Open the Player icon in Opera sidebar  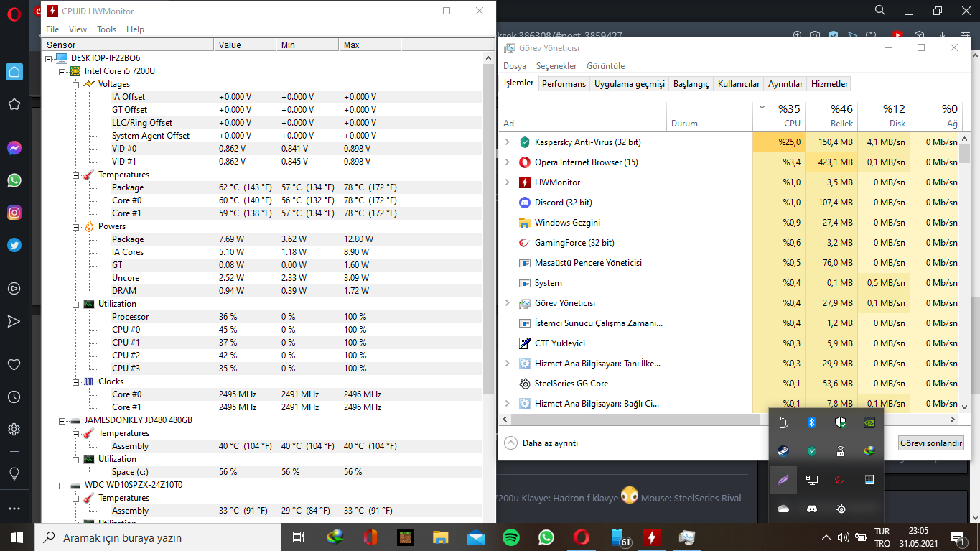pyautogui.click(x=14, y=288)
